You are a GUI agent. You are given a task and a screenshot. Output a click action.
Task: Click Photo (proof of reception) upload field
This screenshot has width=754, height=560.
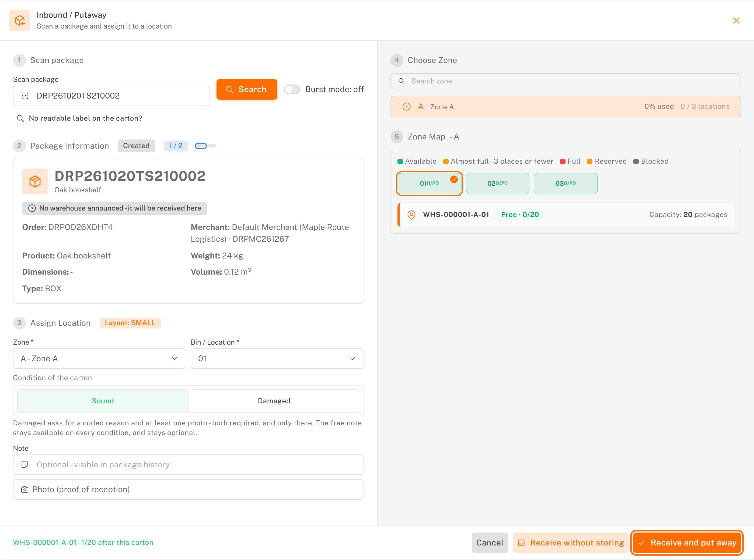(x=188, y=489)
